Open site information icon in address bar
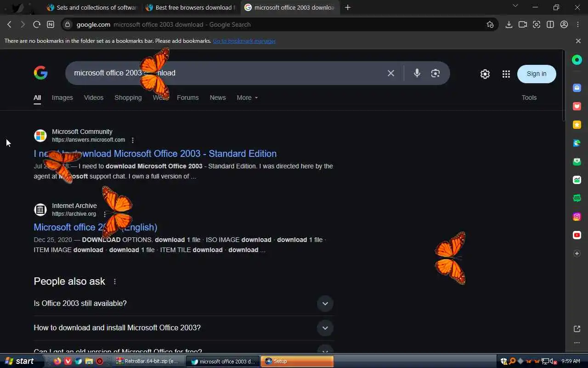This screenshot has height=368, width=588. coord(68,24)
